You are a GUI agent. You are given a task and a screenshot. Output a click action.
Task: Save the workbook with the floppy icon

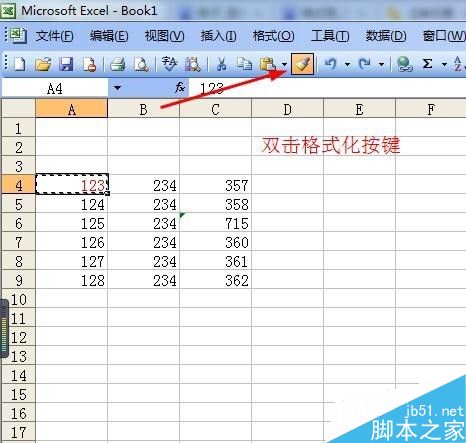pyautogui.click(x=66, y=64)
